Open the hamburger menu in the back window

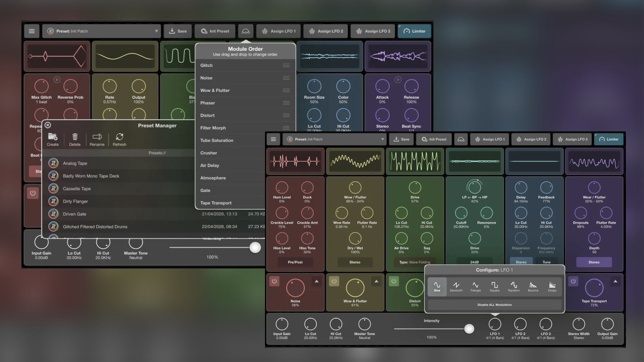click(x=32, y=31)
